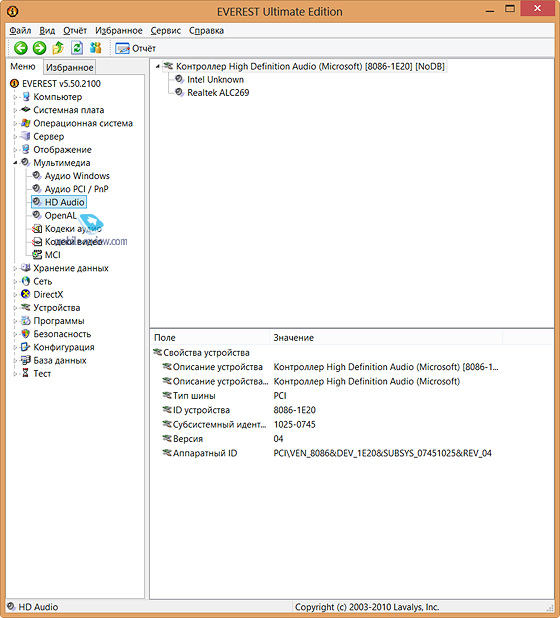Click the Компьютер icon in the tree

[26, 97]
